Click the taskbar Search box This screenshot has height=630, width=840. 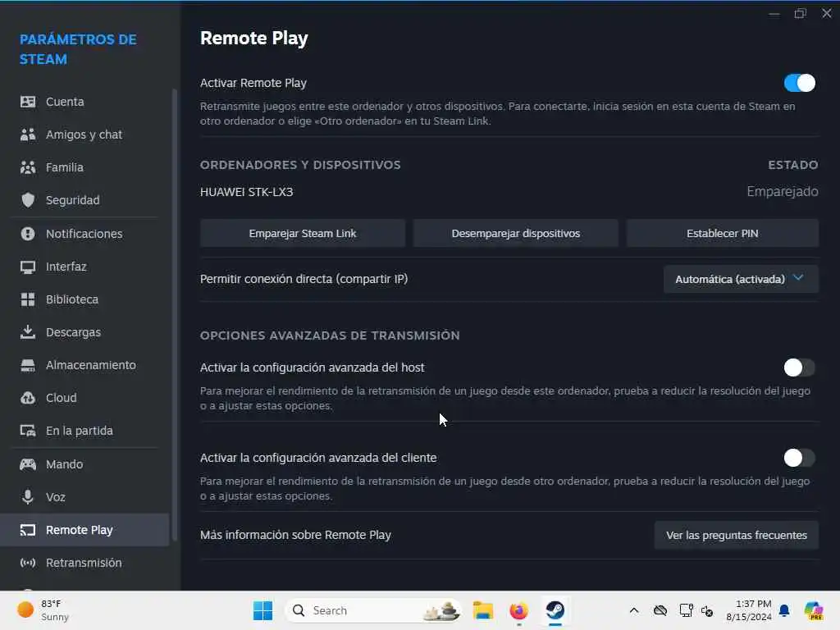pos(373,610)
